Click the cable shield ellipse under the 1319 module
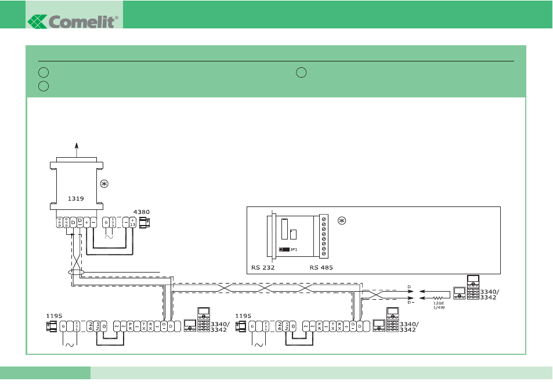Image resolution: width=553 pixels, height=392 pixels. point(76,273)
